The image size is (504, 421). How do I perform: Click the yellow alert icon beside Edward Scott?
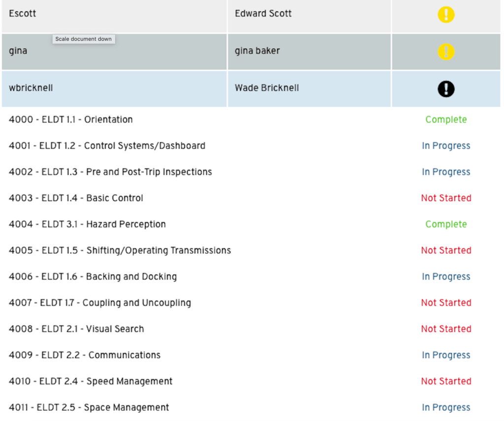445,14
